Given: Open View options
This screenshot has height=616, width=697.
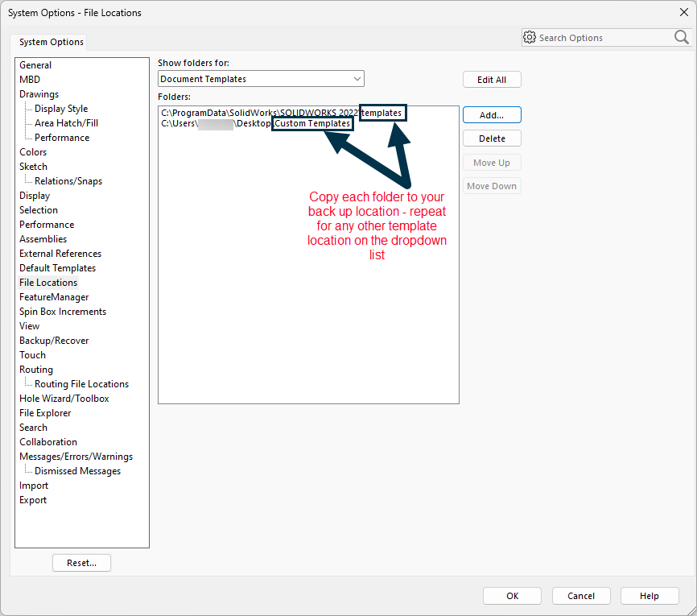Looking at the screenshot, I should (29, 326).
